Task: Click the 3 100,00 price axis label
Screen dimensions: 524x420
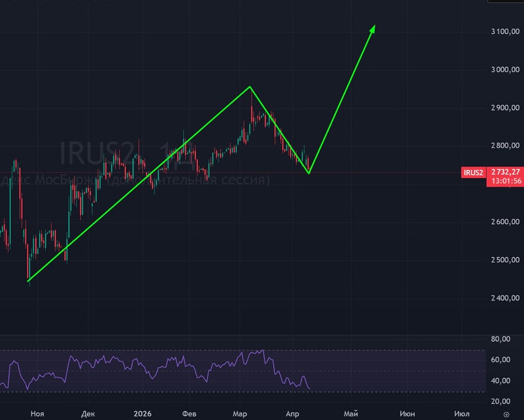Action: (x=505, y=31)
